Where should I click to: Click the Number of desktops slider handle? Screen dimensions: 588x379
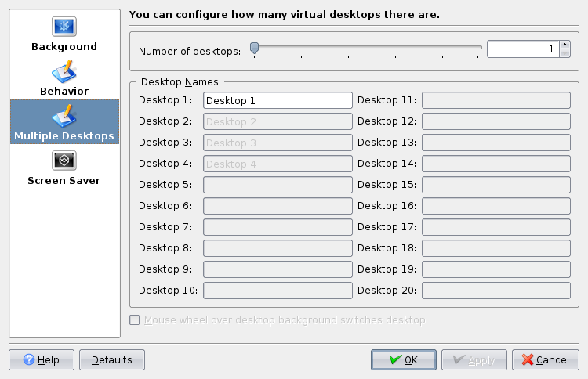tap(254, 49)
